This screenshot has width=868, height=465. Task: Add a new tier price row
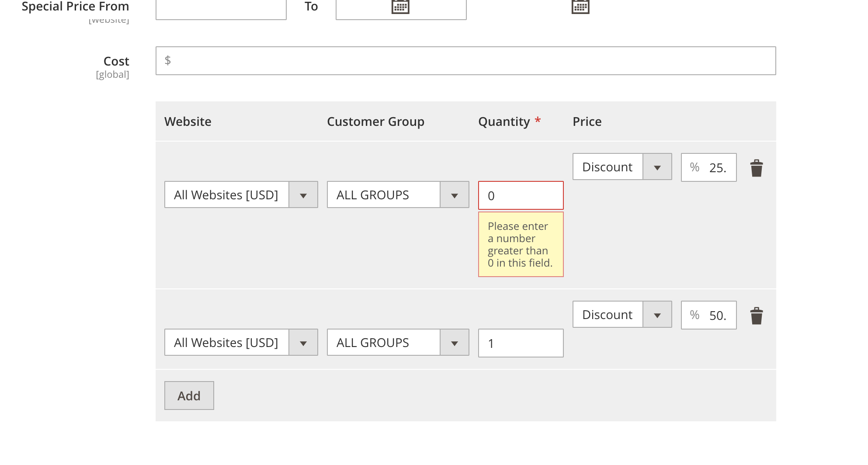[189, 396]
